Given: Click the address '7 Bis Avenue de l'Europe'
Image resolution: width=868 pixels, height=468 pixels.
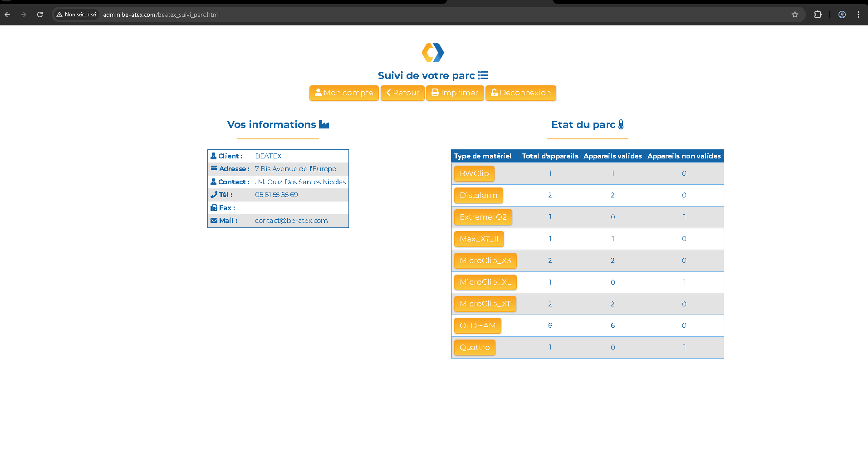Looking at the screenshot, I should pos(295,169).
